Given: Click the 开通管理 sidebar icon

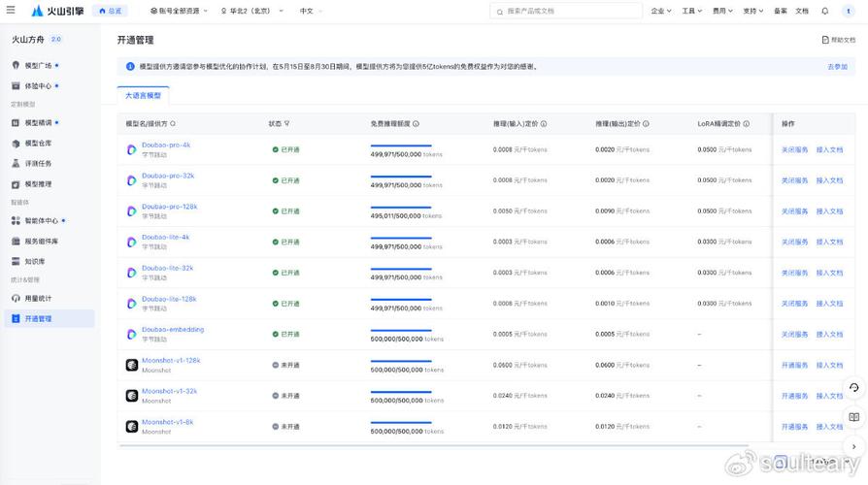Looking at the screenshot, I should tap(16, 318).
